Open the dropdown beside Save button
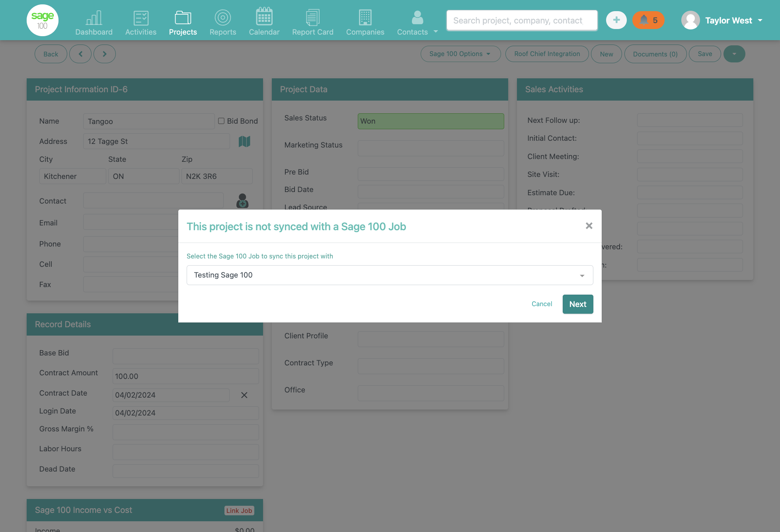 coord(734,54)
